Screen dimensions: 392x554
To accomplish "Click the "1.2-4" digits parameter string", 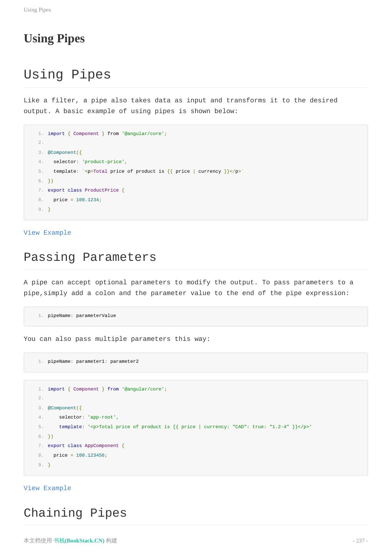I will coord(279,427).
